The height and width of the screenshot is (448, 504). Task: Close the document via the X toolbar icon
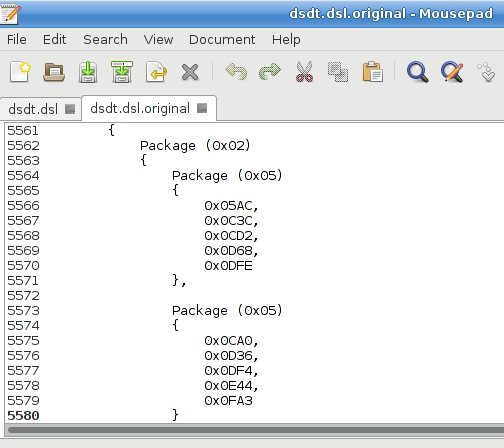(190, 72)
